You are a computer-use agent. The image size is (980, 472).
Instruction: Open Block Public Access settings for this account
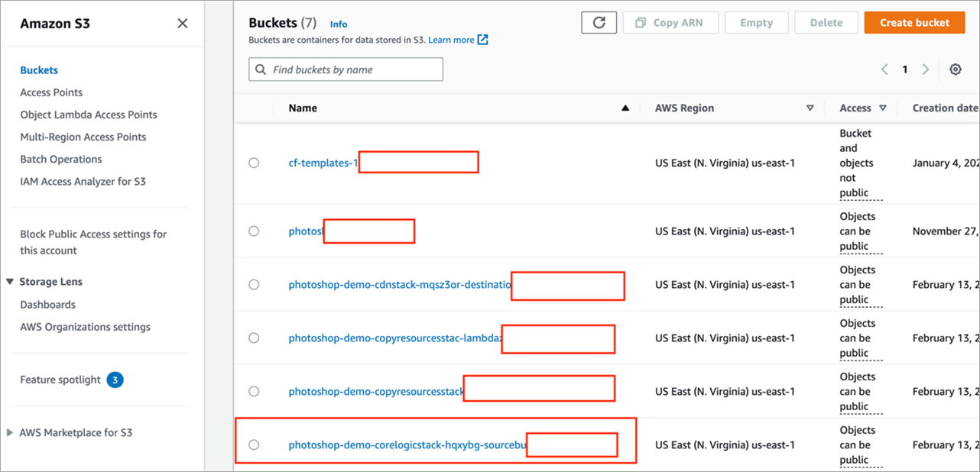click(93, 242)
